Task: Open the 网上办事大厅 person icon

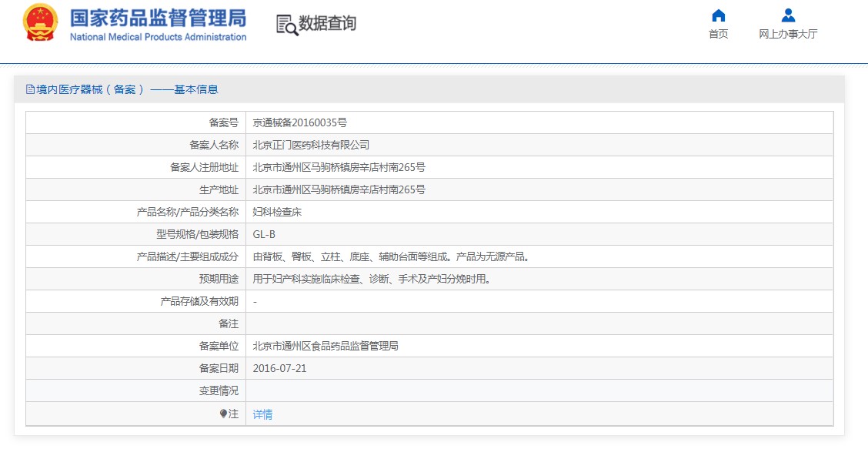Action: coord(788,15)
